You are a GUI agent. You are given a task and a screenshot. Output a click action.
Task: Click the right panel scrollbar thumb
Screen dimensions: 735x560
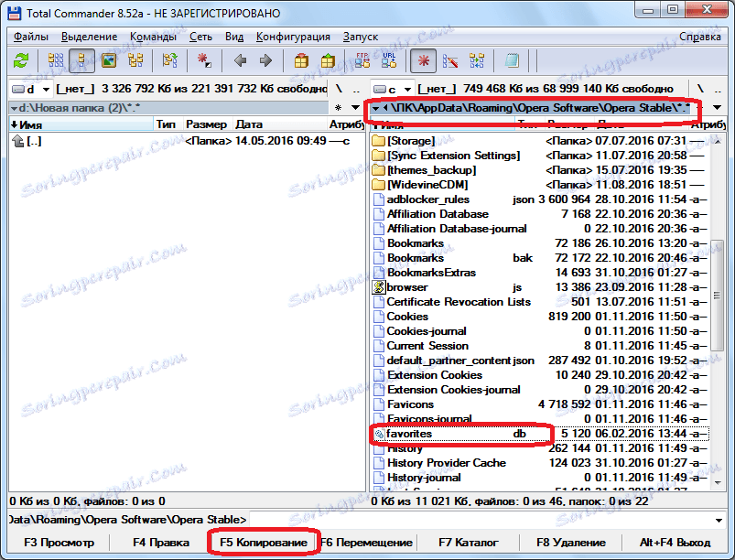pos(718,296)
